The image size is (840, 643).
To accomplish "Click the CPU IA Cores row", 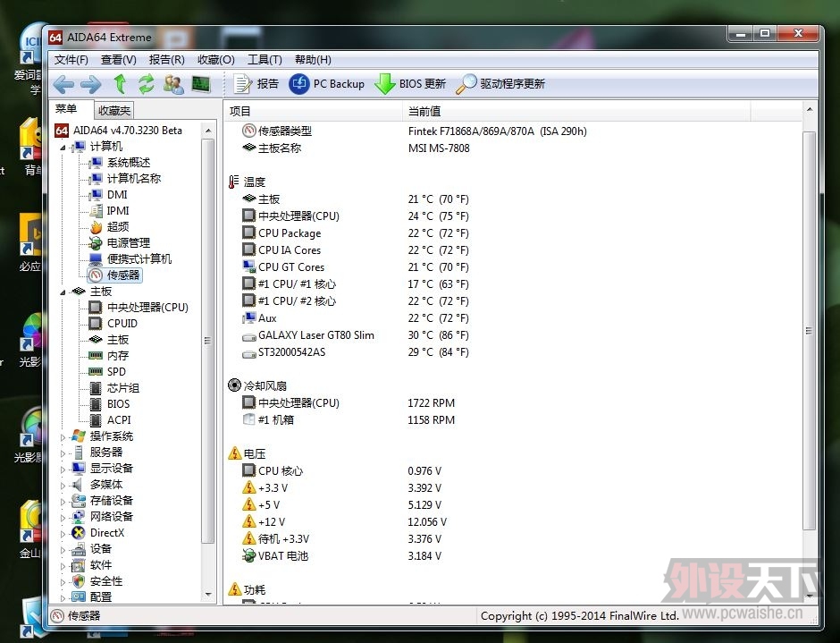I will (513, 250).
